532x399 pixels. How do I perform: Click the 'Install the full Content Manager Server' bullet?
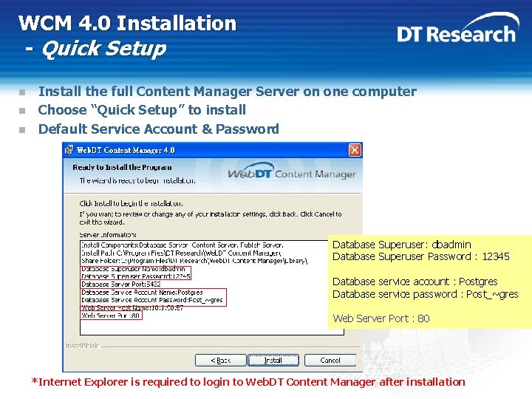coord(228,92)
